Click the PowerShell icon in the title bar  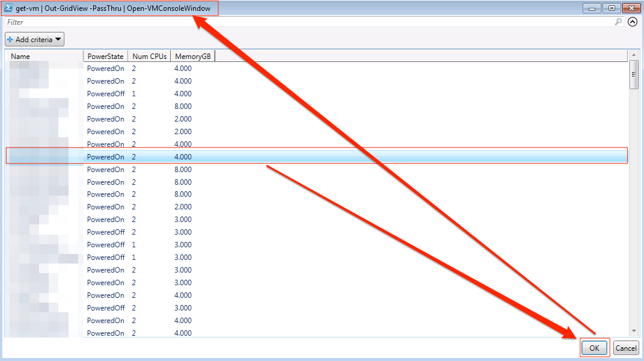pyautogui.click(x=8, y=8)
